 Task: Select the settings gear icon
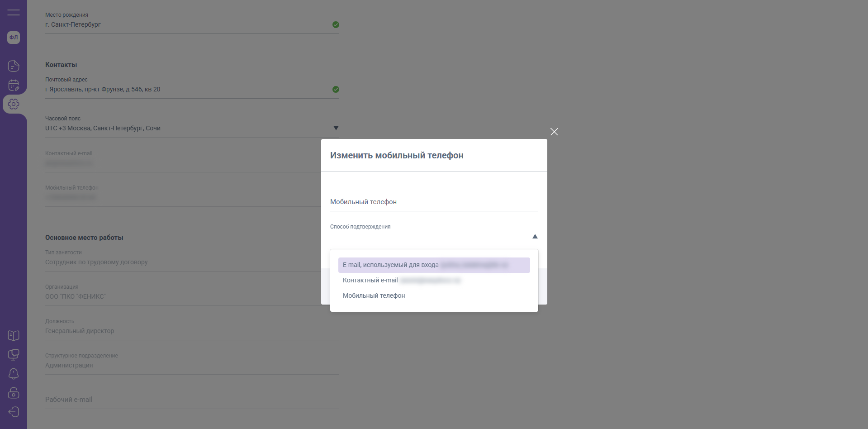click(14, 104)
